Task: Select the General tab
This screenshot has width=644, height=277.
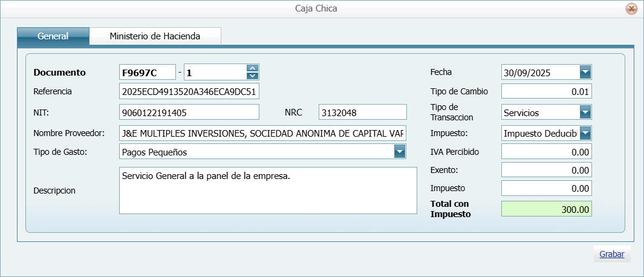Action: [53, 36]
